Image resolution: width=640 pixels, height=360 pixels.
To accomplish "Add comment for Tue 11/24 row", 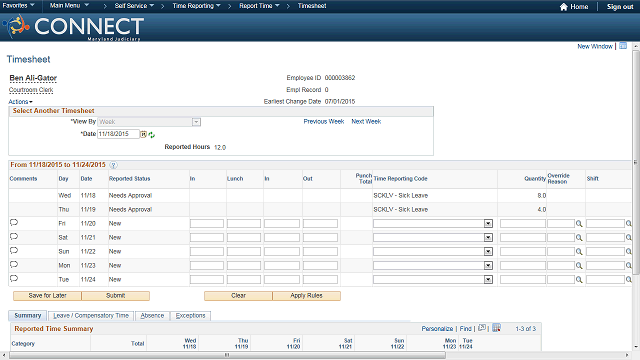I will (x=14, y=278).
